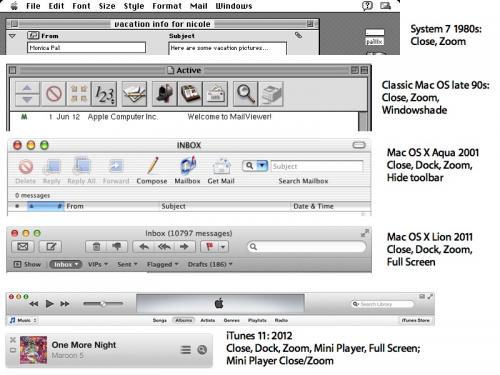Click the Subject field with vacation pictures text
This screenshot has width=500, height=375.
227,48
